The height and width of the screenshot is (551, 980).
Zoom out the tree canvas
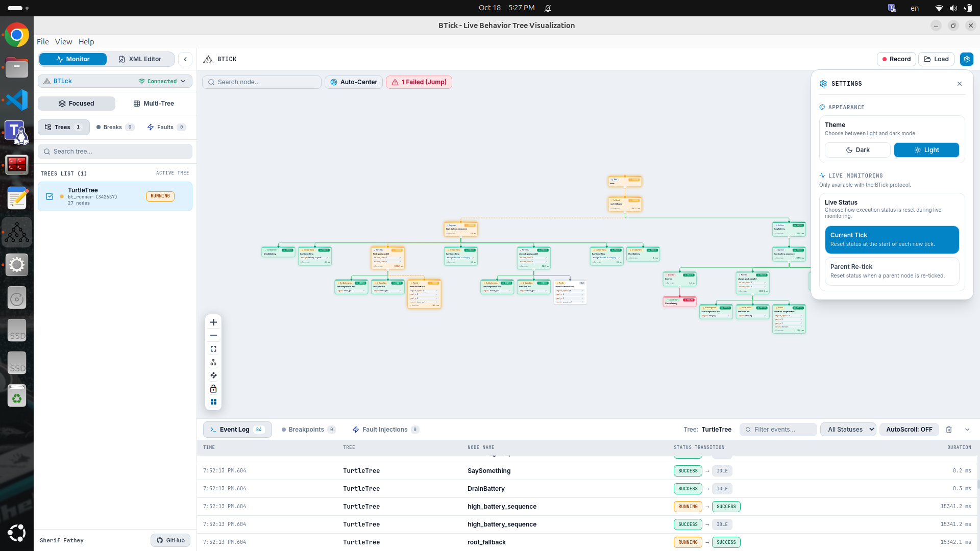213,336
